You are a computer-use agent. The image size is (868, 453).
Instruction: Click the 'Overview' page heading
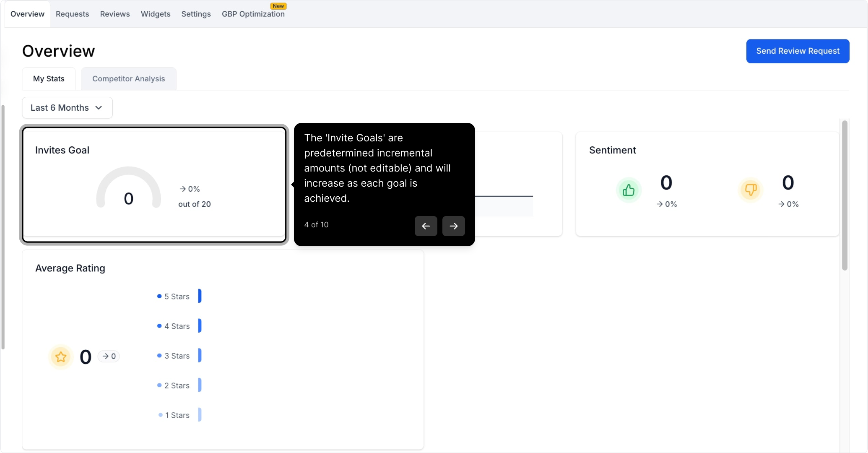tap(58, 51)
